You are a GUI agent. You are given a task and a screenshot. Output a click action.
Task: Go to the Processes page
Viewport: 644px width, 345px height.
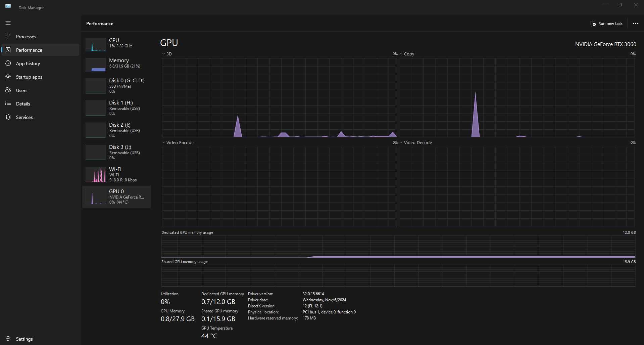coord(40,36)
